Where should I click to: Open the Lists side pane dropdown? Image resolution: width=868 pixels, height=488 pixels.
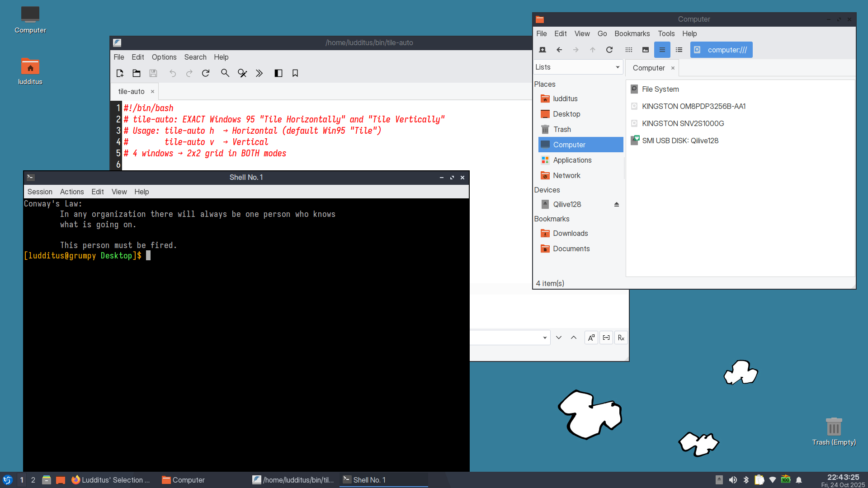point(578,67)
